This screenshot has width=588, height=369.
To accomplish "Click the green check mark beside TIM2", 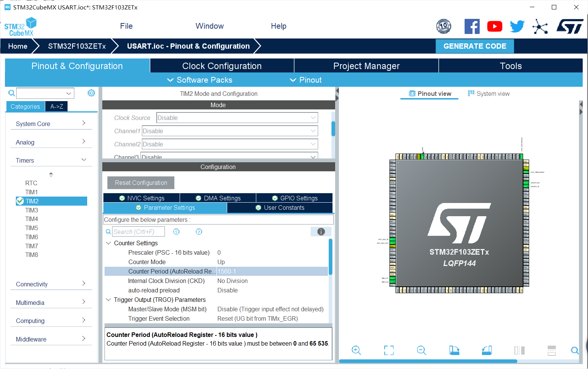I will click(20, 201).
